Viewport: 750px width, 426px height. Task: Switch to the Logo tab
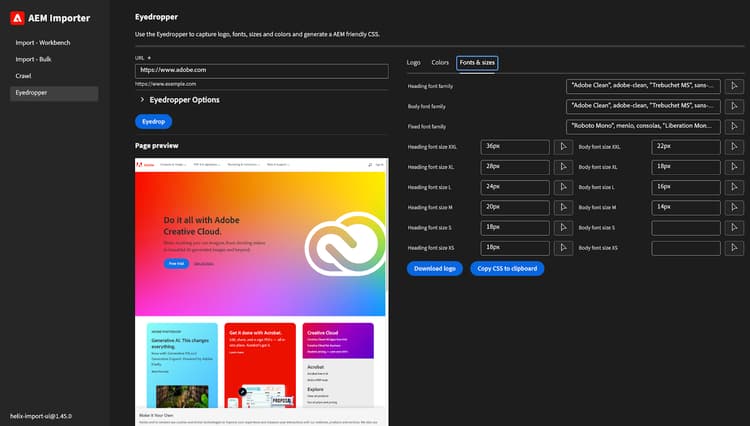(x=414, y=63)
